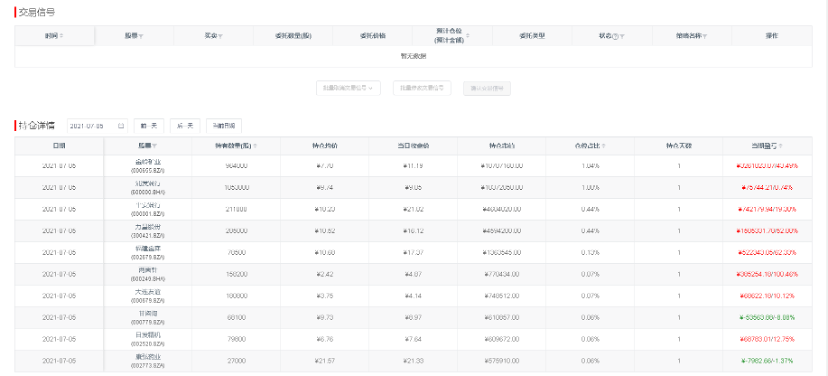Select the 000779.SZ stock cell

147,317
